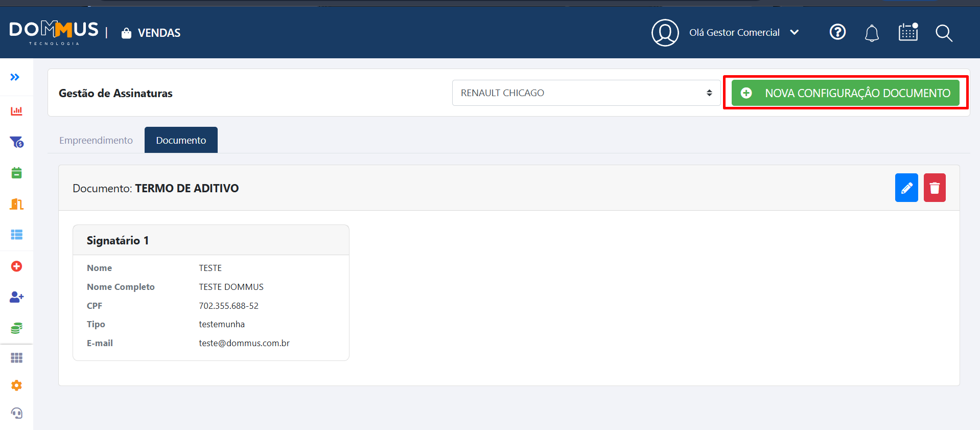Screen dimensions: 980x430
Task: Click the Gestão de Assinaturas heading
Action: pos(115,93)
